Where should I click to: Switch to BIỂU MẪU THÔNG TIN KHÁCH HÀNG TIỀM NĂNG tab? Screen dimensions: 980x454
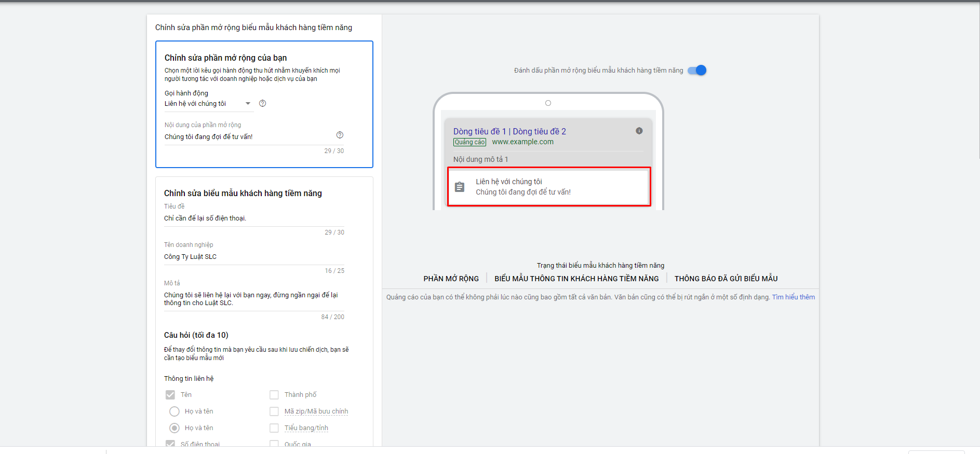(576, 279)
